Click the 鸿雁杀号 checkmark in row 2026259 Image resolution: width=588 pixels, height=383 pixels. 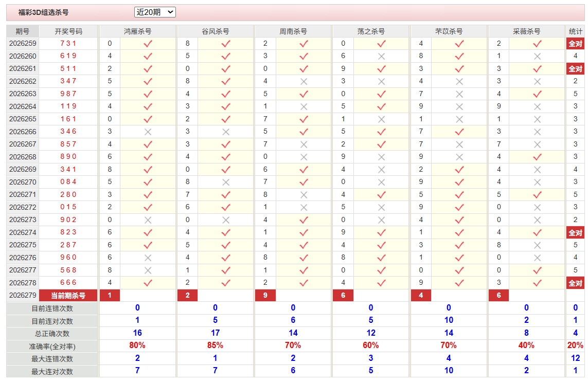[x=148, y=44]
